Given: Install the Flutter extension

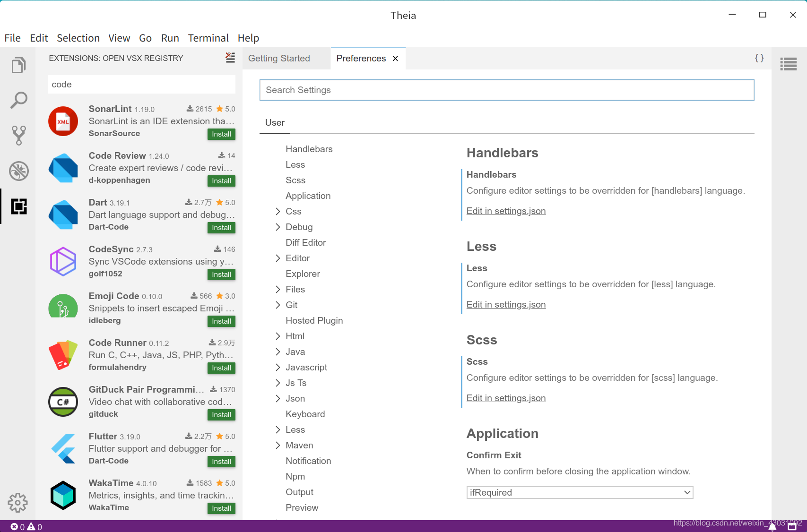Looking at the screenshot, I should point(221,462).
